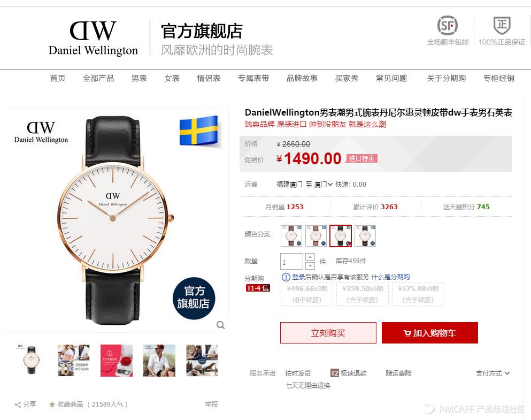Viewport: 531px width, 420px height.
Task: Click the Daniel Wellington DW logo in header
Action: pos(93,39)
